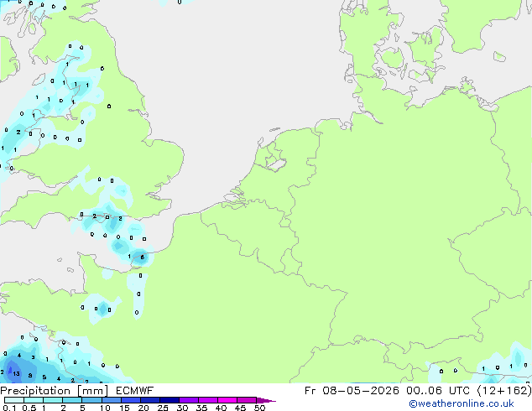The height and width of the screenshot is (411, 532).
Task: Click the forecast date 08-05-2026 label
Action: 361,391
